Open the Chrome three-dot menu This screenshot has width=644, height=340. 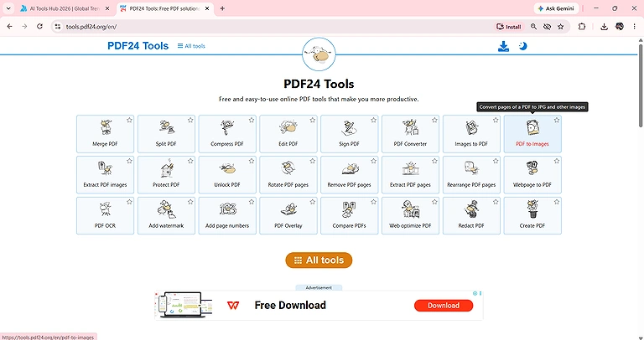634,26
